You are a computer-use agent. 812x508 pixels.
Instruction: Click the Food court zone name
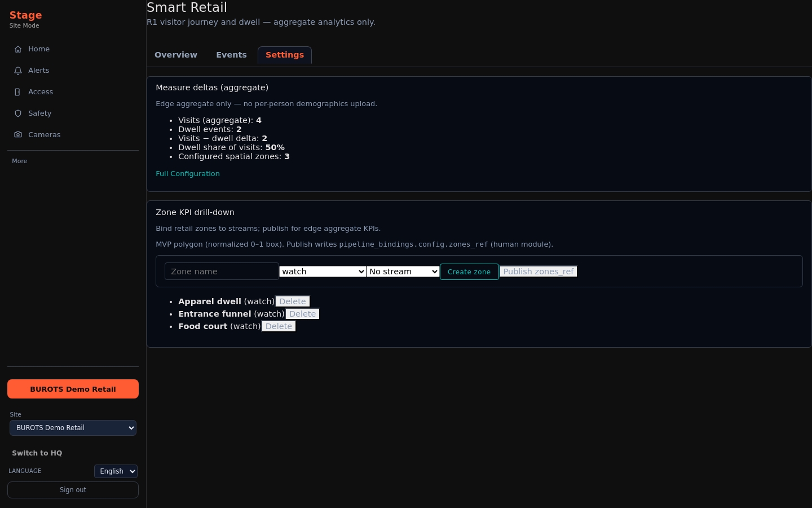coord(203,326)
